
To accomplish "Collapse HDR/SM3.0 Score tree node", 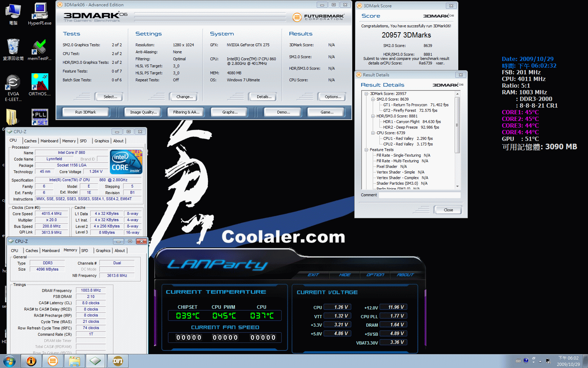I will click(373, 116).
